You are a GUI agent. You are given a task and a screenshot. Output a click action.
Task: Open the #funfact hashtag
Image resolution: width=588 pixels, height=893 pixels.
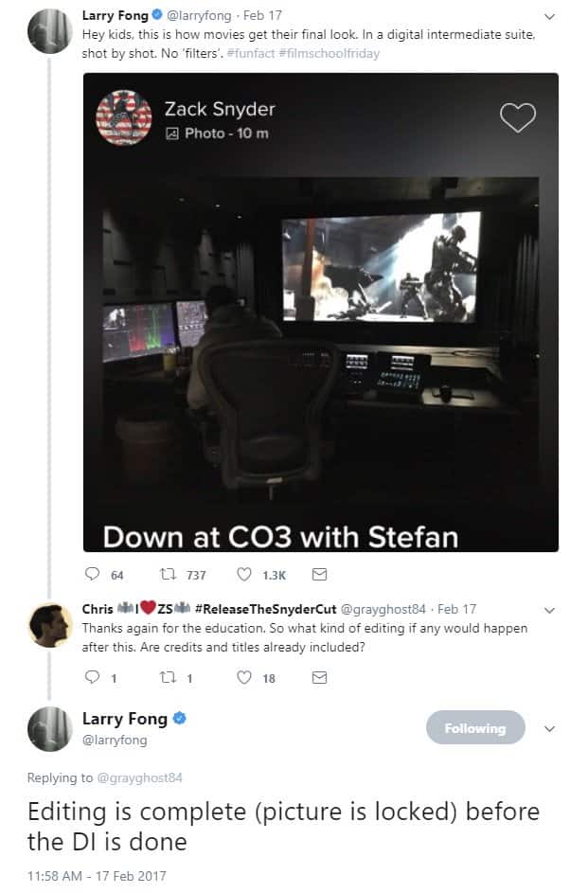(x=251, y=54)
